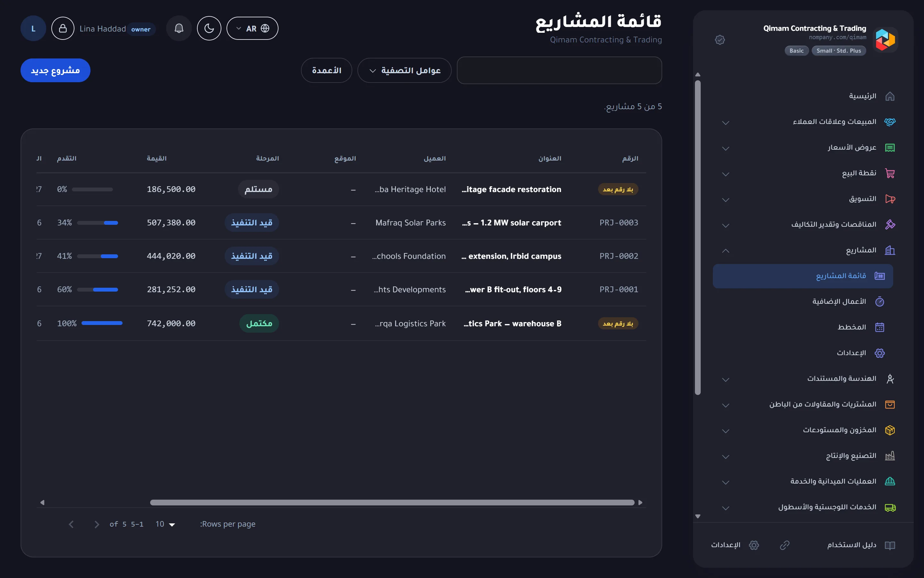Select قائمة المشاريع in the sidebar
The image size is (924, 578).
point(803,276)
